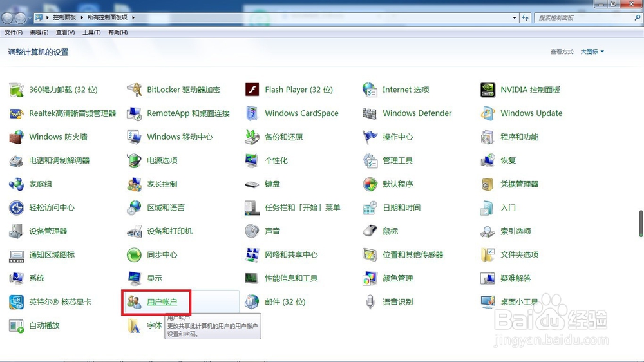Open the 性能信息和工具 icon
644x362 pixels.
click(x=252, y=278)
